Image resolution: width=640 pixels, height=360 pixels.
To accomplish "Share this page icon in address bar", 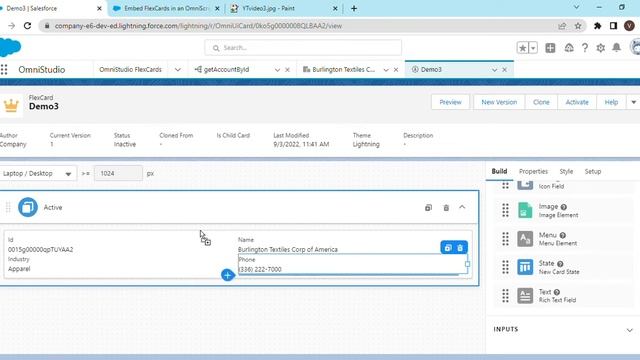I will pos(562,26).
